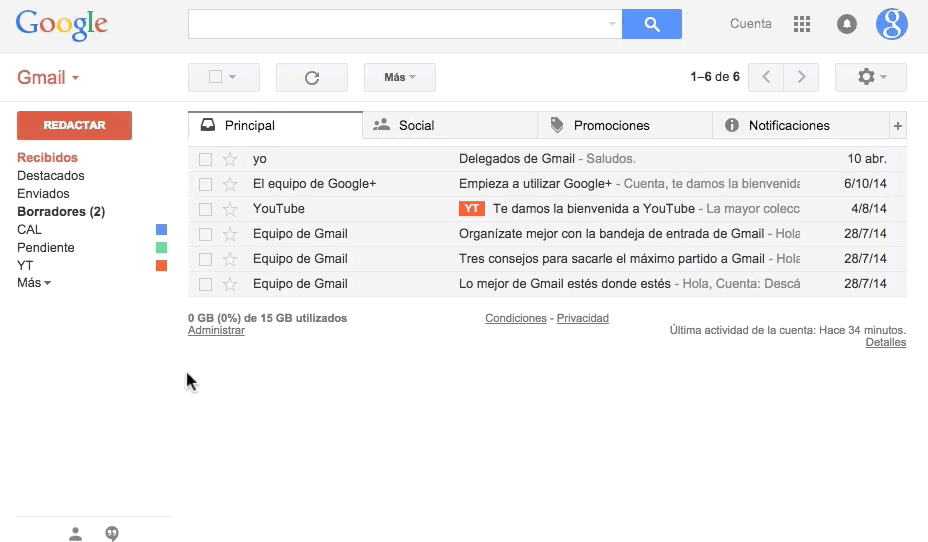Star the Lo mejor de Gmail message
The width and height of the screenshot is (928, 542).
pos(230,285)
